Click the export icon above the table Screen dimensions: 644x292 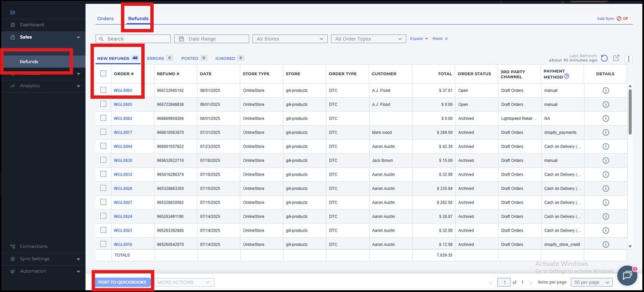(616, 58)
